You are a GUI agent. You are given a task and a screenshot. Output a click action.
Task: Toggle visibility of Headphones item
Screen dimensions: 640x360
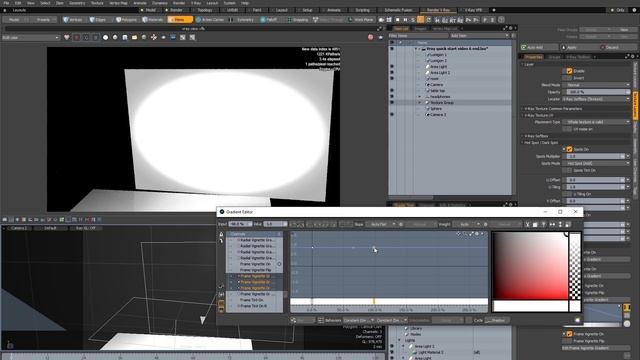(x=392, y=97)
